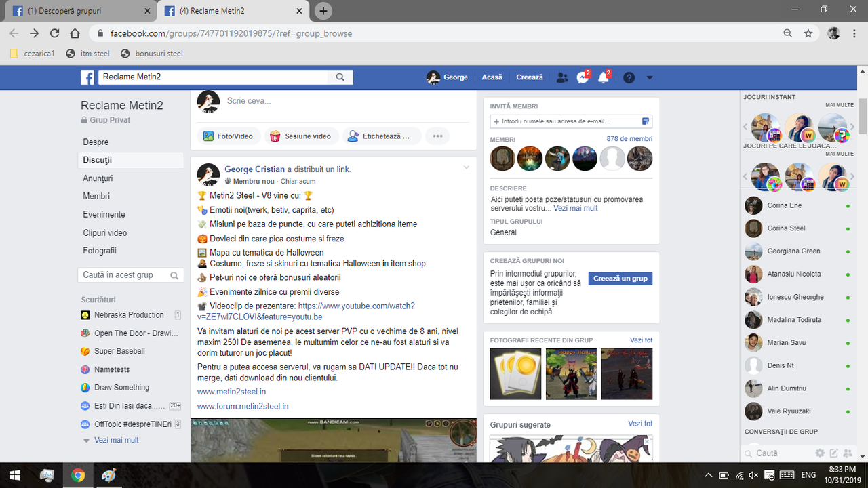The image size is (868, 488).
Task: Click the Sesiune video button
Action: (300, 136)
